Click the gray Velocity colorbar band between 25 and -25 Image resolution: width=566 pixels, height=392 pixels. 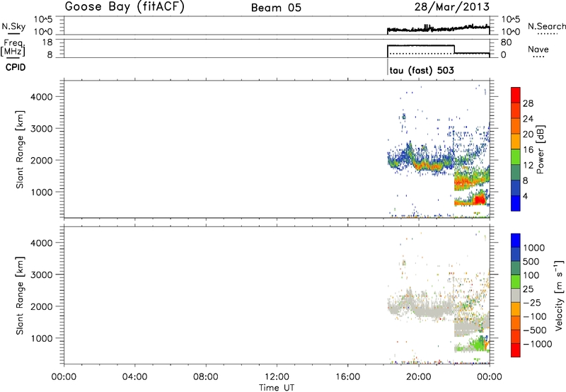click(516, 295)
